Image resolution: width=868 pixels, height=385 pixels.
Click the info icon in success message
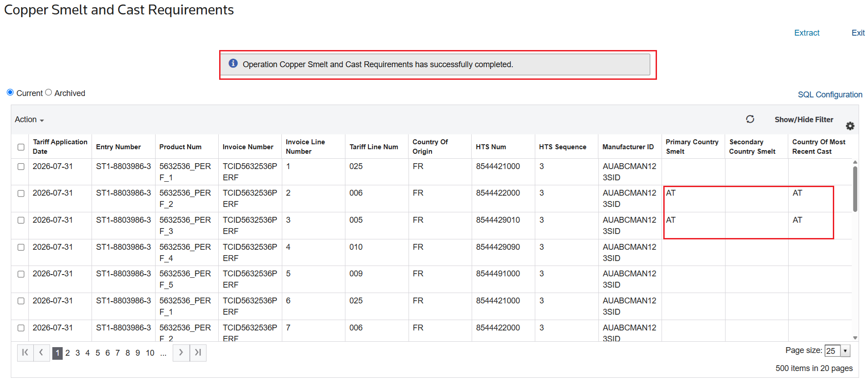tap(233, 64)
